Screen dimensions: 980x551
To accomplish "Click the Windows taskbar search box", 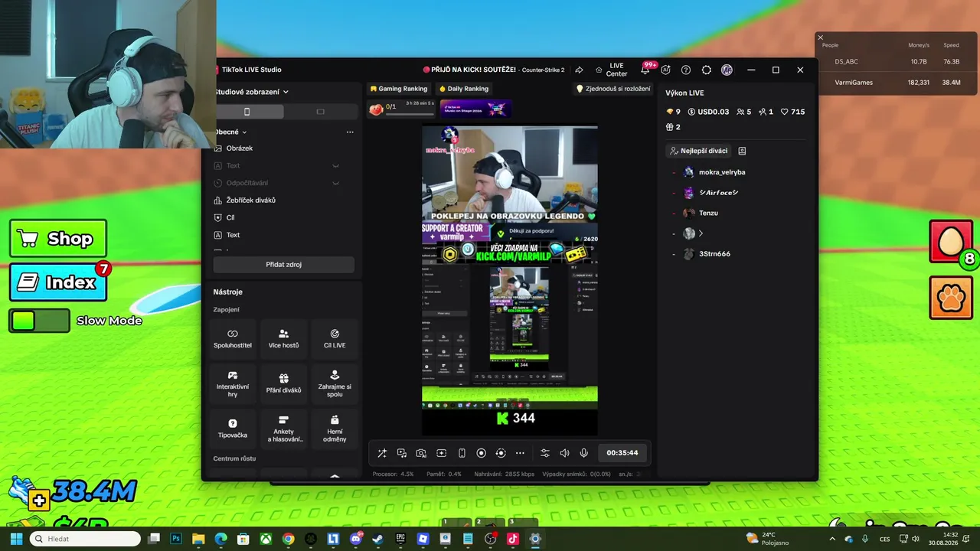I will (x=85, y=539).
